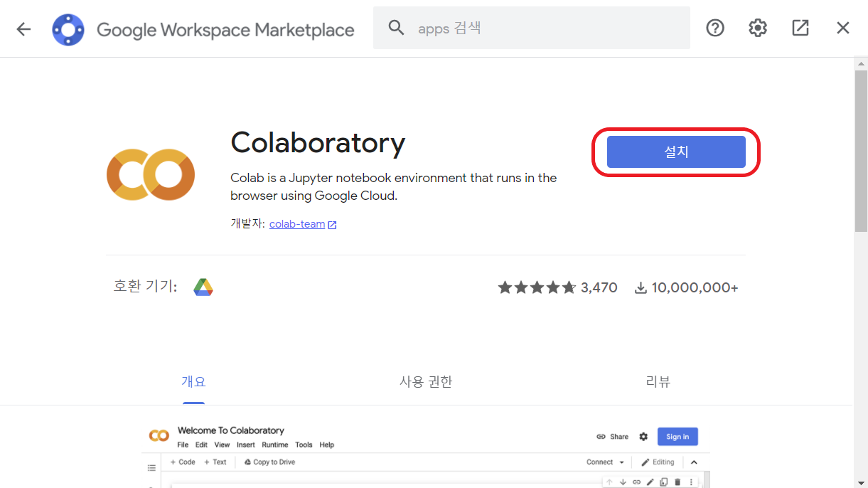Install Colaboratory with the 설치 button
868x488 pixels.
tap(676, 152)
